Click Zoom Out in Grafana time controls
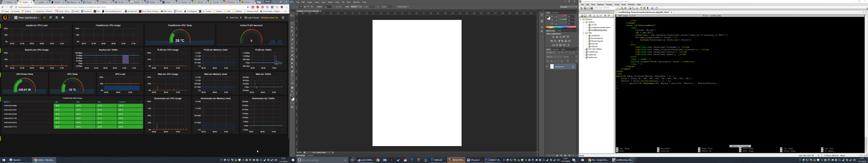This screenshot has width=868, height=163. click(x=234, y=18)
